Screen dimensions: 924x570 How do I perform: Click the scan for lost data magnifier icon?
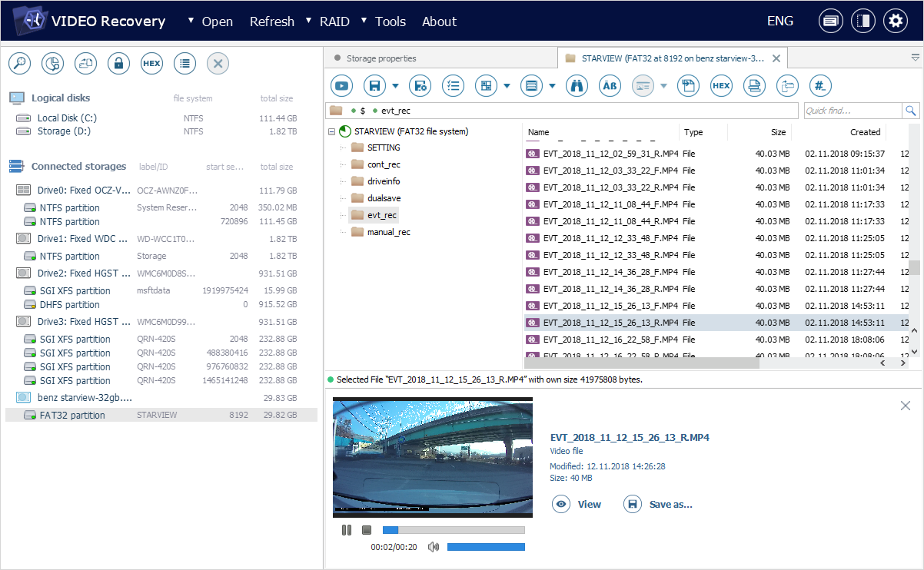coord(19,64)
